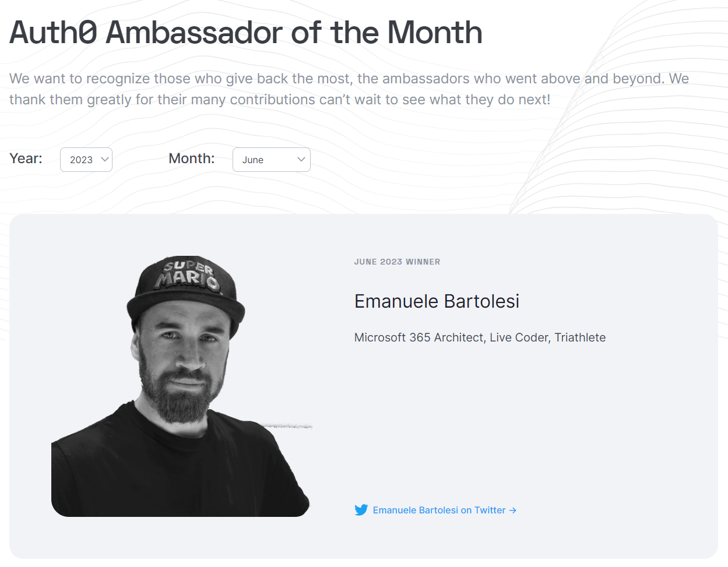Click the June value in Month selector

pos(253,160)
